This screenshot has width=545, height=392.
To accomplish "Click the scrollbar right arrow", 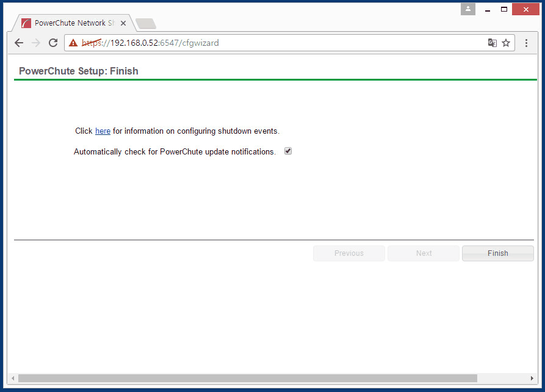I will 532,378.
